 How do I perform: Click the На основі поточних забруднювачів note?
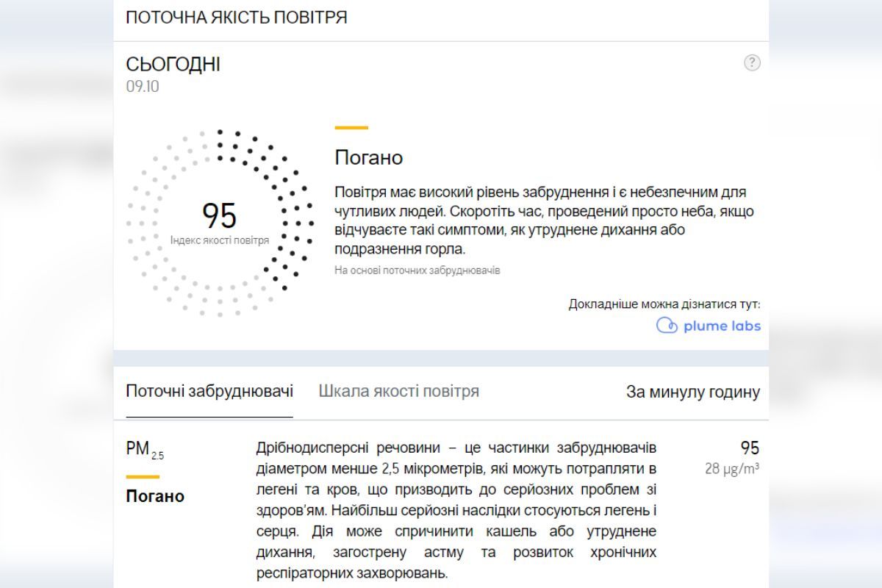416,271
